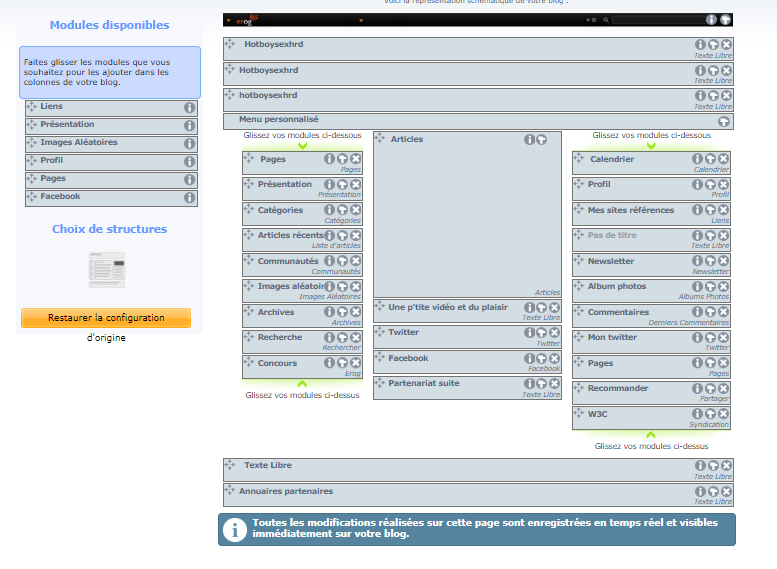Image resolution: width=777 pixels, height=569 pixels.
Task: Click the Communautés module title
Action: [x=288, y=261]
